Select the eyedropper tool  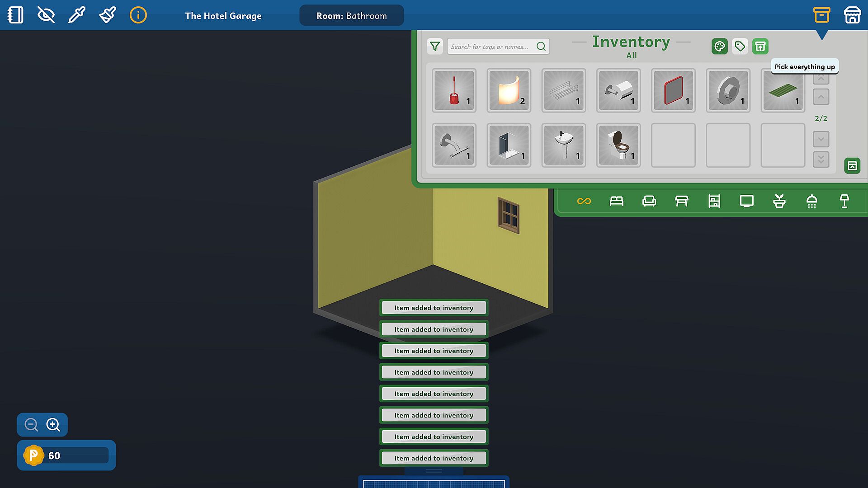(76, 15)
